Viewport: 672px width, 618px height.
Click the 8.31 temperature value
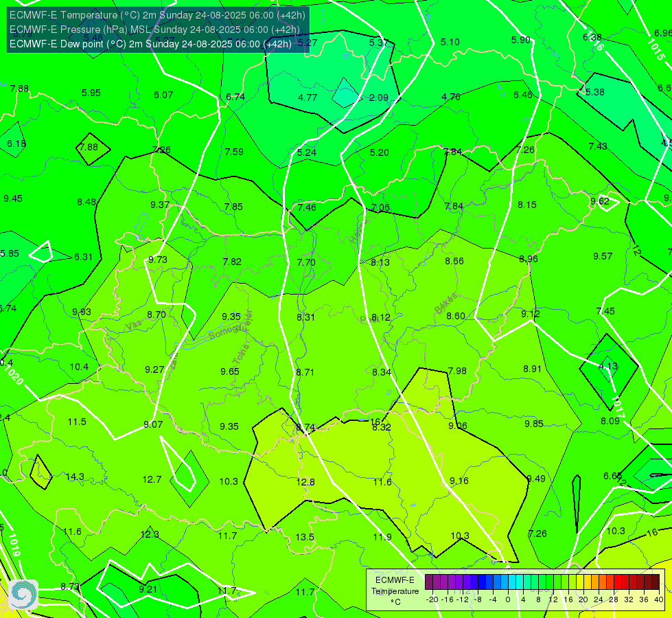pyautogui.click(x=305, y=317)
